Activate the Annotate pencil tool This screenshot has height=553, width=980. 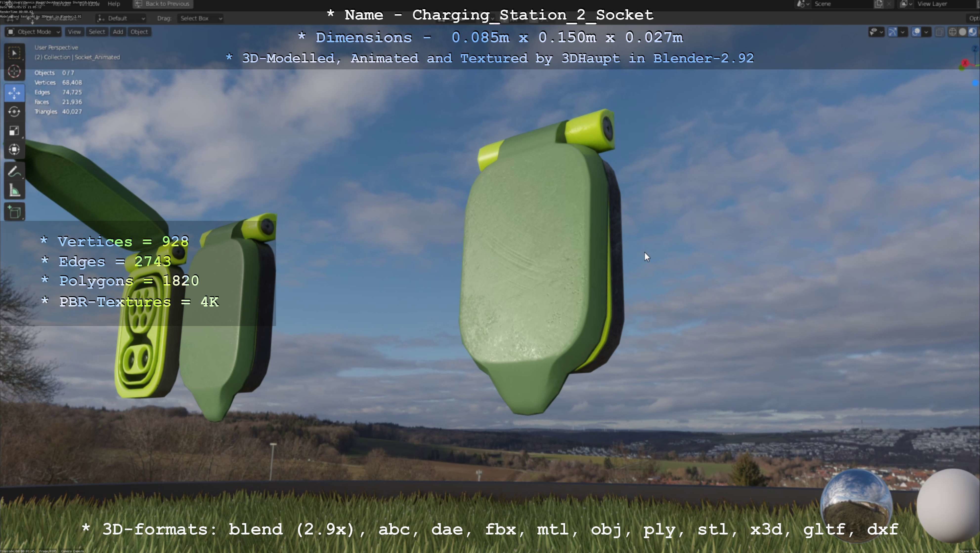pos(14,171)
